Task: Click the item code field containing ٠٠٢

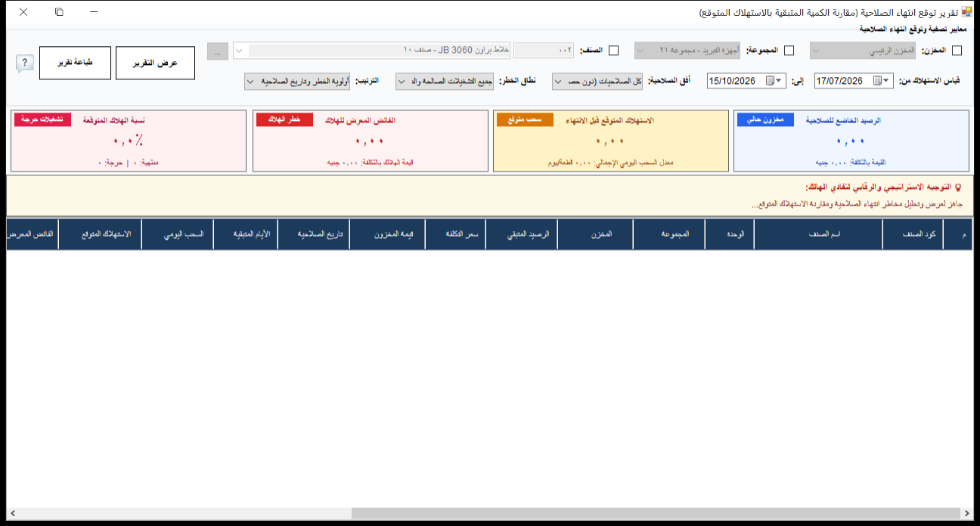Action: (x=544, y=51)
